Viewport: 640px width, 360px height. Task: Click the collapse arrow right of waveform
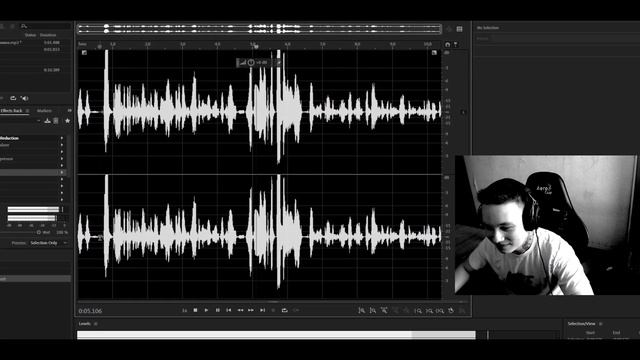pyautogui.click(x=463, y=112)
